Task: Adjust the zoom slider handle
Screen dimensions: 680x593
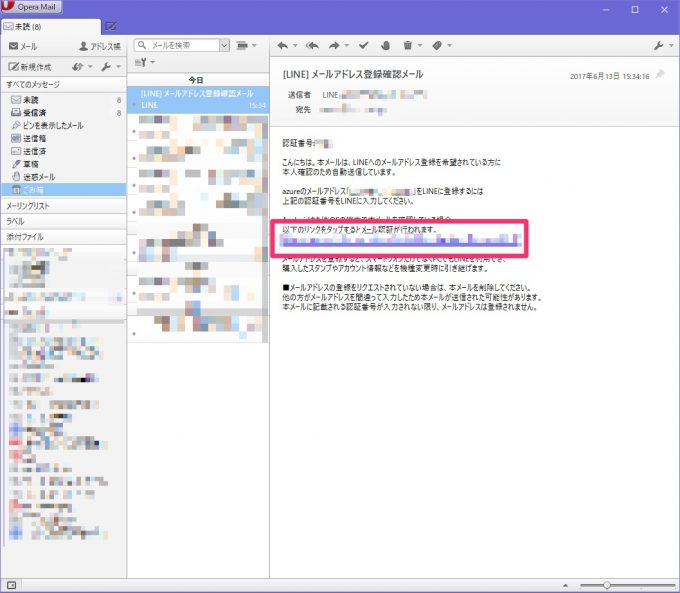Action: (x=607, y=585)
